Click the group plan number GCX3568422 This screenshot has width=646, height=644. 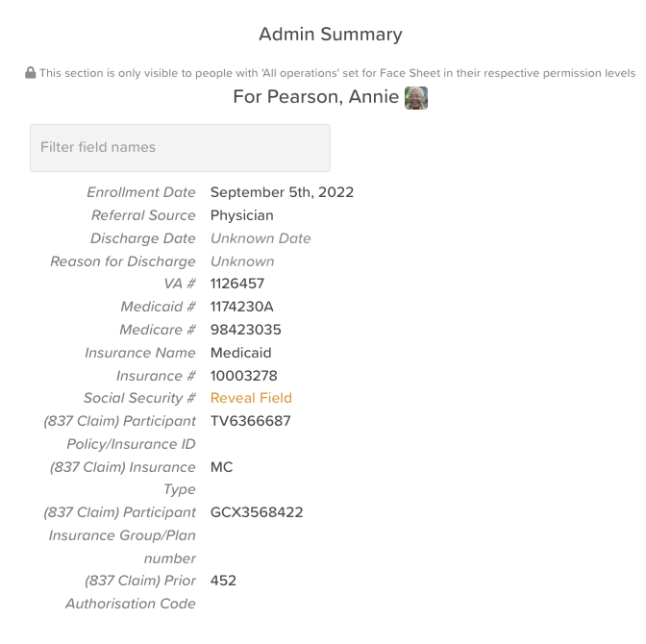257,512
